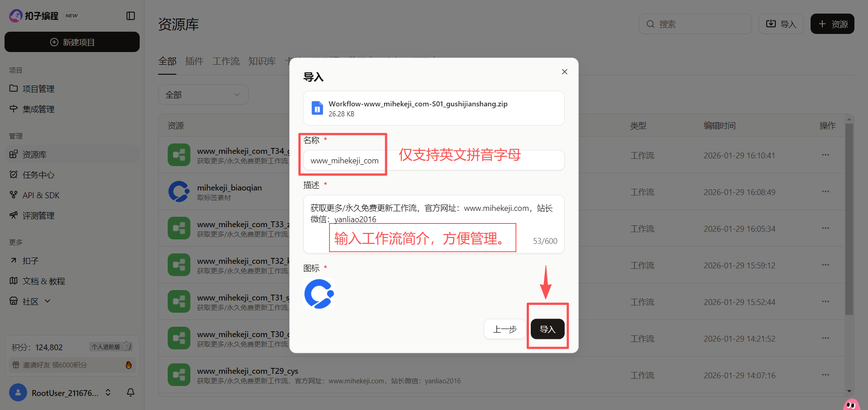Click the 扣子编程 logo icon
Image resolution: width=868 pixels, height=410 pixels.
click(16, 15)
